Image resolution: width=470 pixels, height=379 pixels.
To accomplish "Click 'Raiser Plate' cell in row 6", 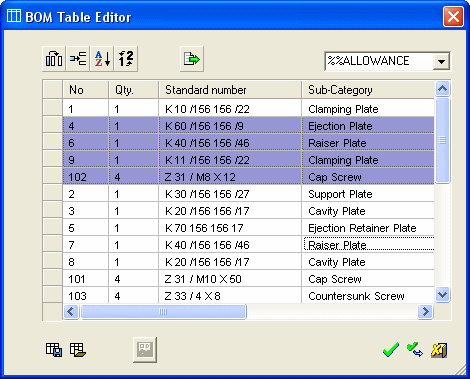I will pos(368,143).
